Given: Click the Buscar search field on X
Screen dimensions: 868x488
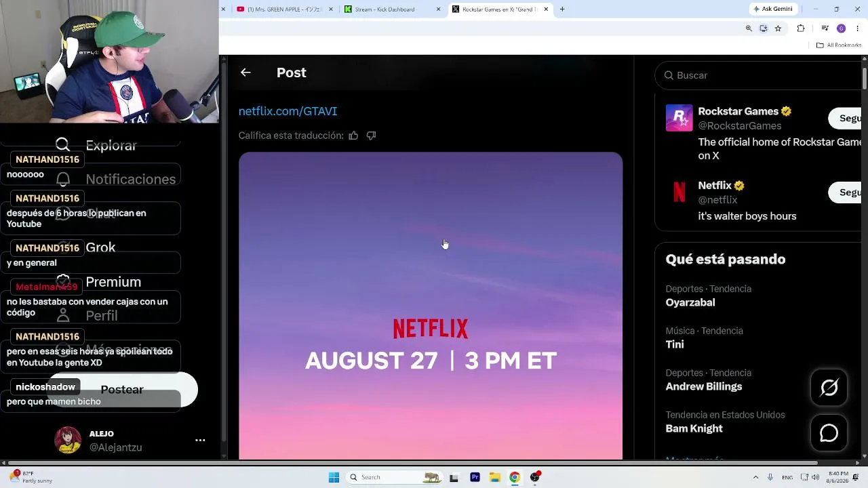Looking at the screenshot, I should tap(759, 75).
